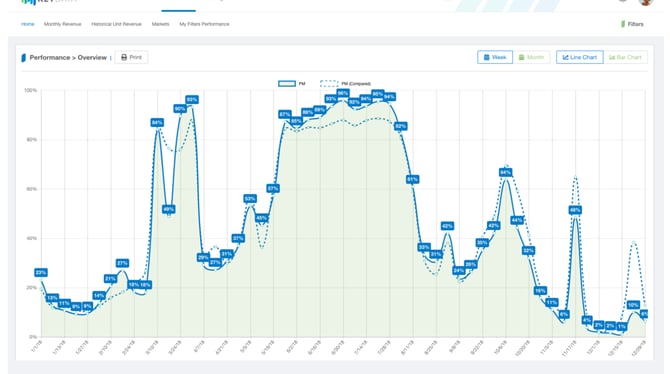Click the 35% data label
The height and width of the screenshot is (374, 670).
pos(482,243)
